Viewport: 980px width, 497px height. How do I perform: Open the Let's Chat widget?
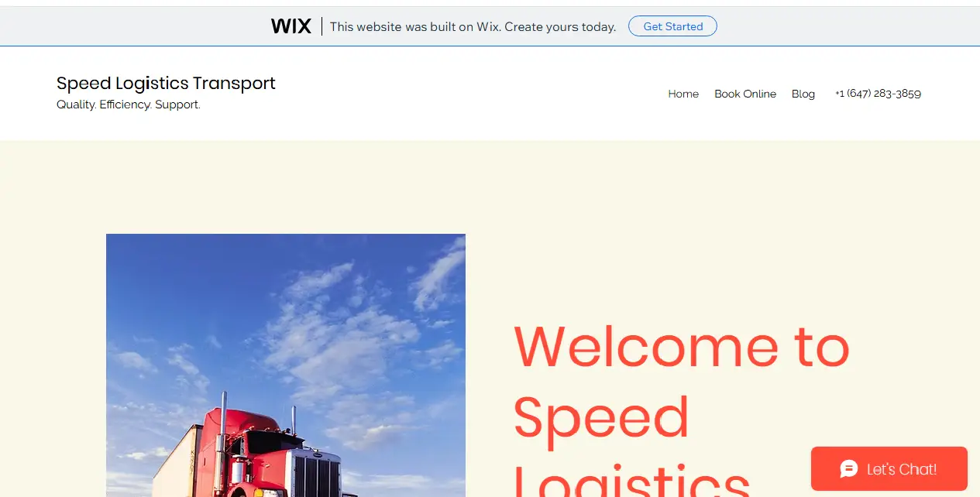point(889,468)
